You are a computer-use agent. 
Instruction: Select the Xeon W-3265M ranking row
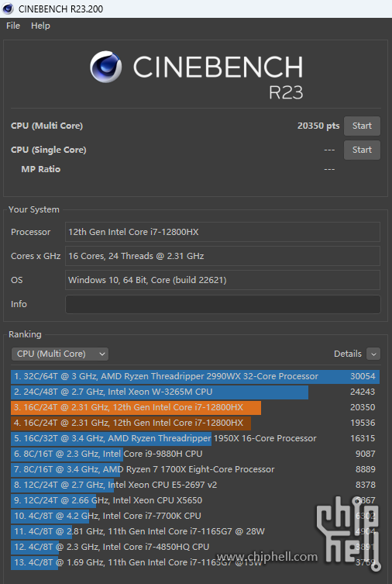[195, 392]
